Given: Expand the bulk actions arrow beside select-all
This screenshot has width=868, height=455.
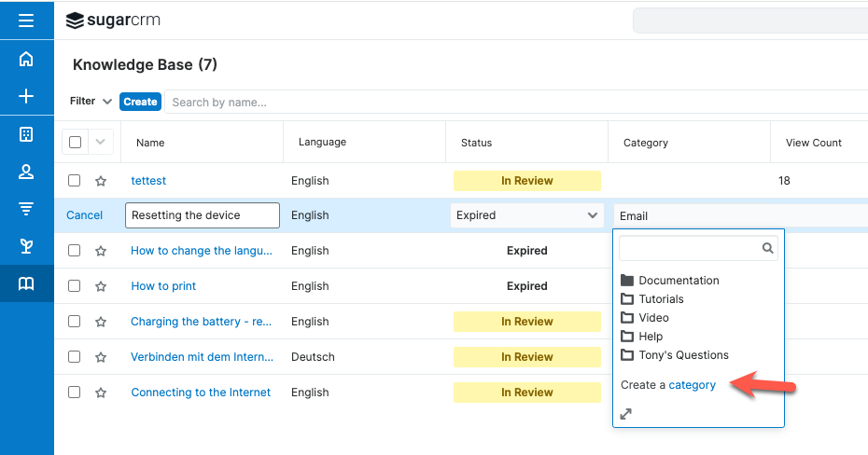Looking at the screenshot, I should click(x=101, y=143).
